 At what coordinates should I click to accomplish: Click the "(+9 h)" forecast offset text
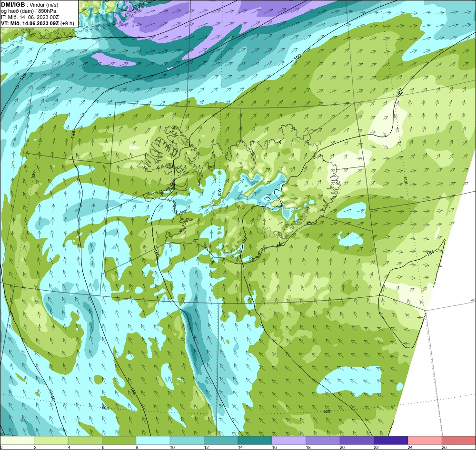click(67, 23)
